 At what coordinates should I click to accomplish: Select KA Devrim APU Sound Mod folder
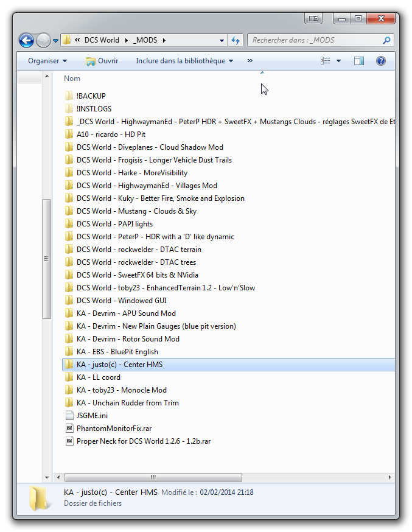pyautogui.click(x=120, y=313)
